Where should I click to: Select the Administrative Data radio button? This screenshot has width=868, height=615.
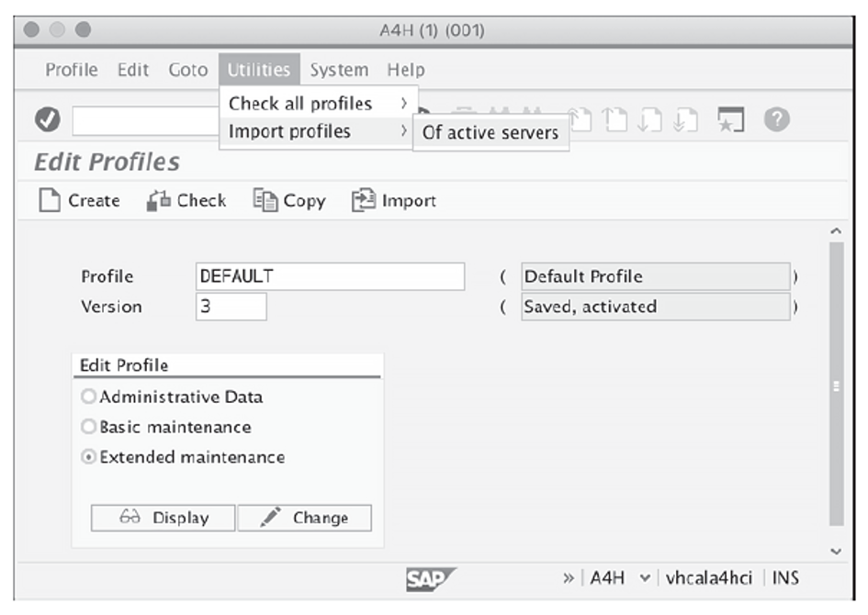[x=88, y=397]
